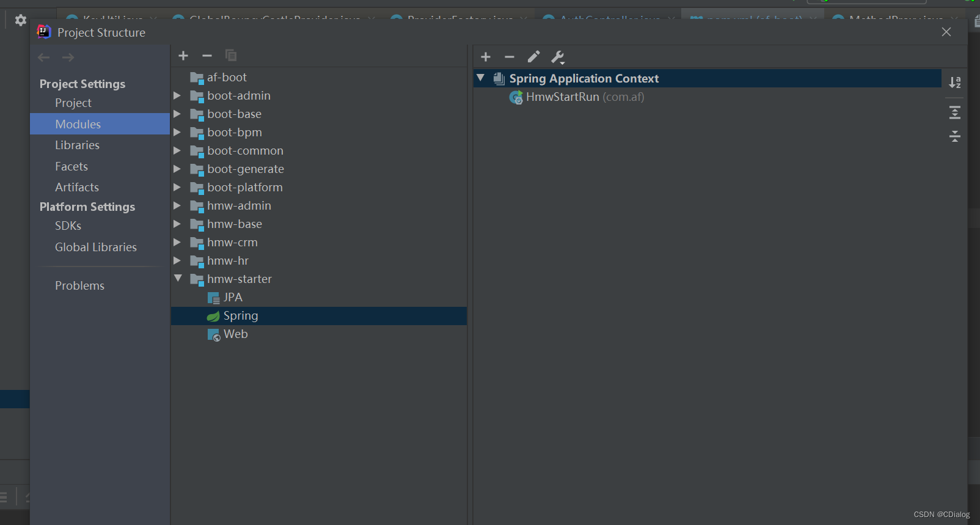Expand the hmw-admin module
Image resolution: width=980 pixels, height=525 pixels.
(x=177, y=205)
